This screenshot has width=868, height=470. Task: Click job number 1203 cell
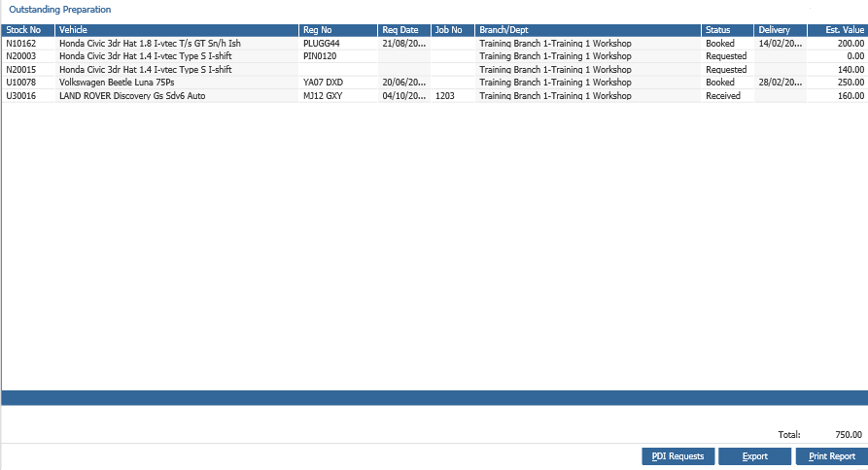click(453, 96)
